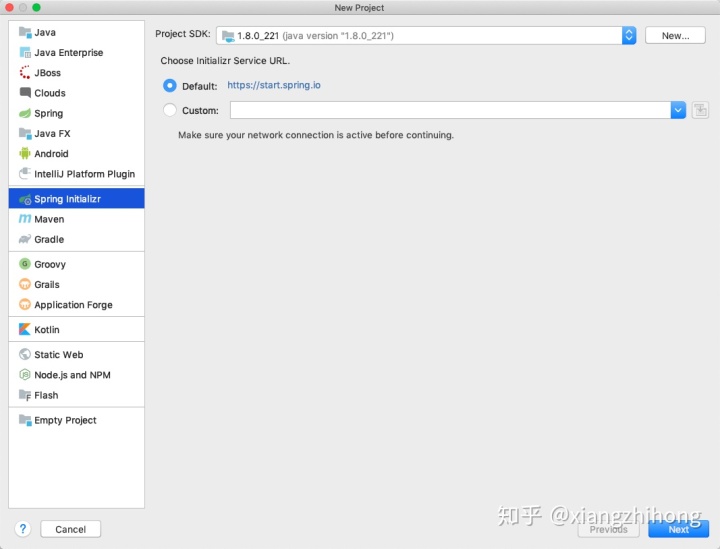Click the red JBoss icon
The image size is (720, 549).
click(x=25, y=73)
